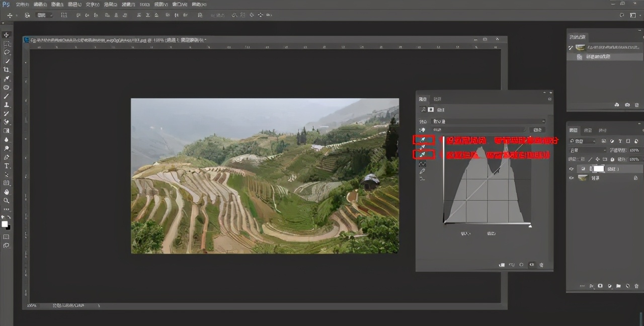Open the first menu in the menu bar
This screenshot has height=326, width=644.
[22, 4]
